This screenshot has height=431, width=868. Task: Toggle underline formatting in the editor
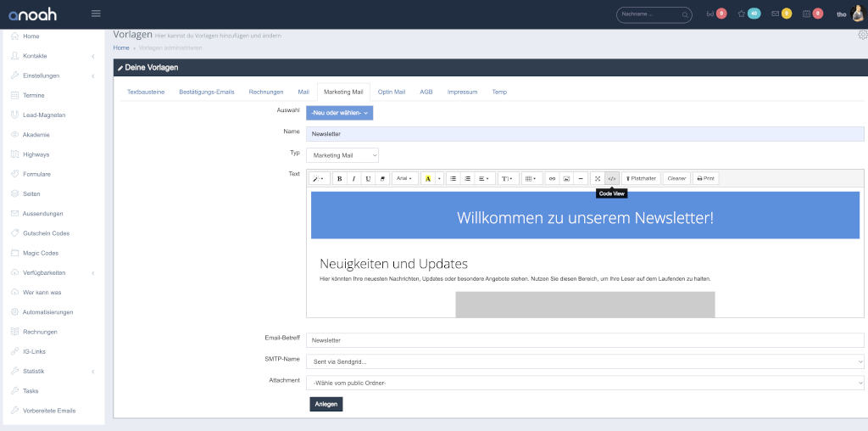367,178
